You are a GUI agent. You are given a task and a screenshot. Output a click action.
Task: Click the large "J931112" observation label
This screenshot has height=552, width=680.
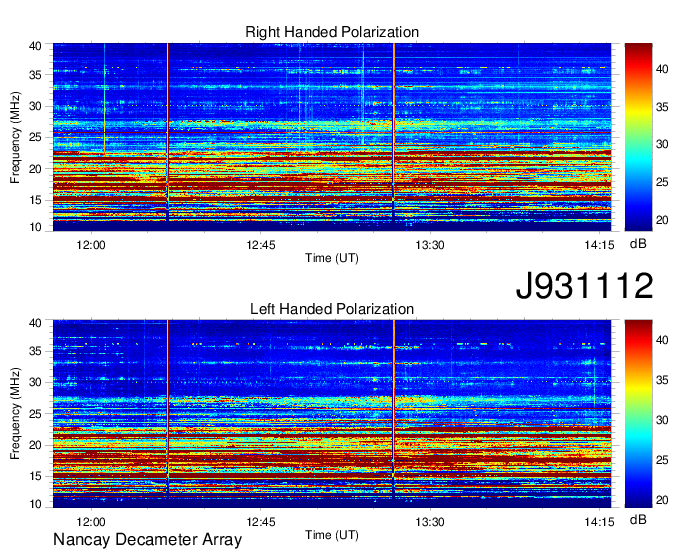pyautogui.click(x=584, y=286)
